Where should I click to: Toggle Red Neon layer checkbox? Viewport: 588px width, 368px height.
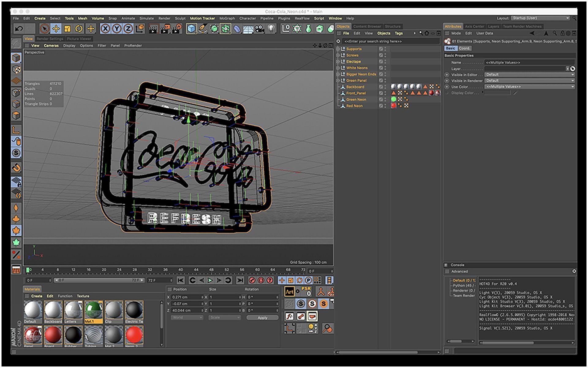coord(381,106)
